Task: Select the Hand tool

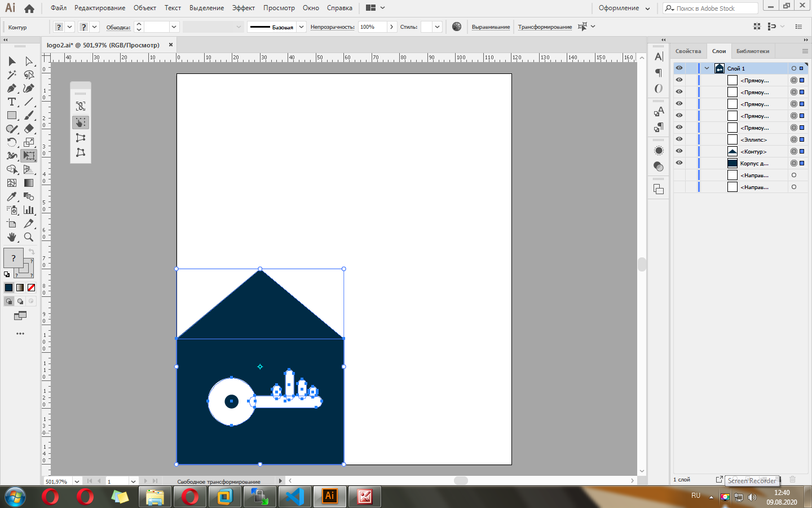Action: (x=11, y=237)
